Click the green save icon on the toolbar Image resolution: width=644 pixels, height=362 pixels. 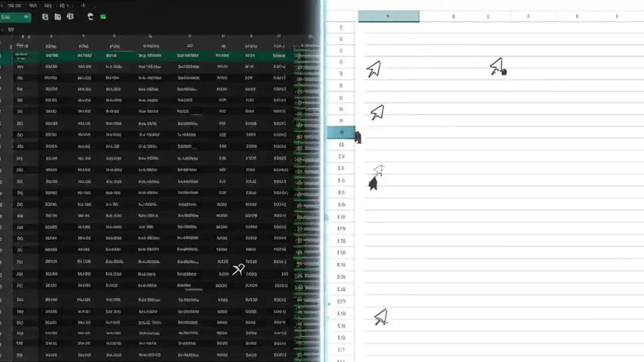(103, 17)
